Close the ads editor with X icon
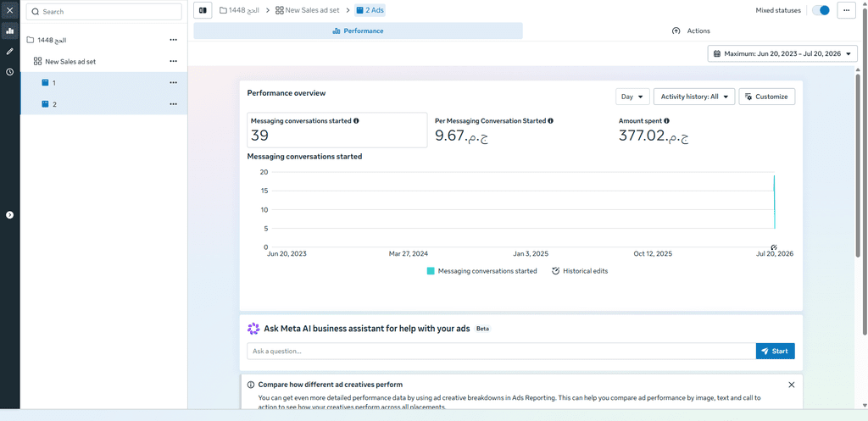This screenshot has width=868, height=421. (x=10, y=10)
